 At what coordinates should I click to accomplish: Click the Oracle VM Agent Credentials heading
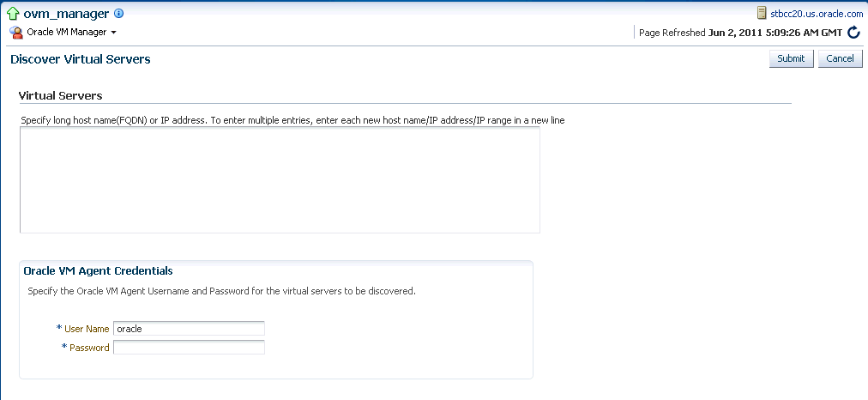click(98, 271)
